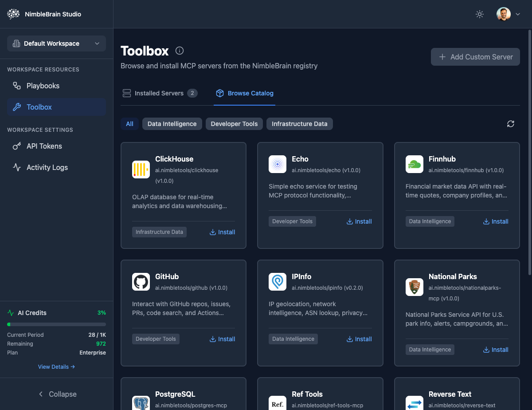Switch to Installed Servers tab
The height and width of the screenshot is (410, 532).
[x=160, y=93]
